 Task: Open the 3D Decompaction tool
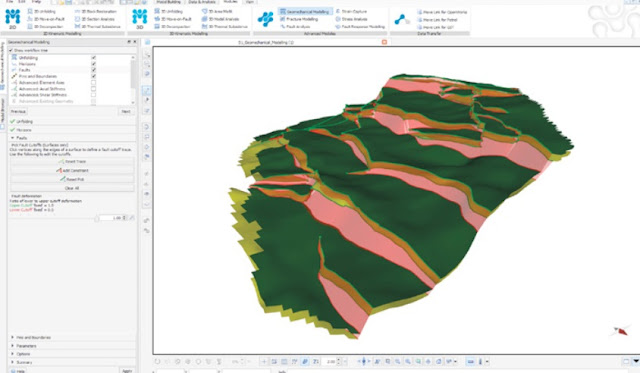point(172,27)
